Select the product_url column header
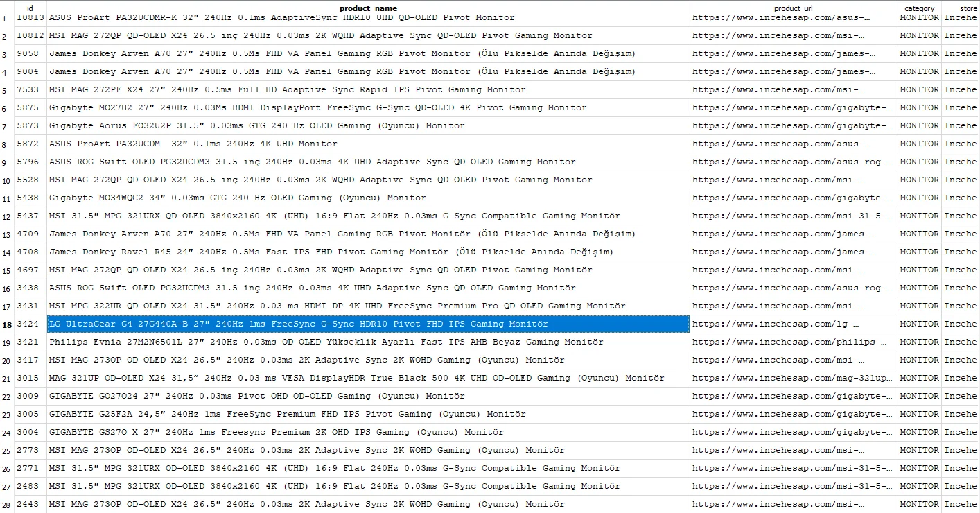Viewport: 980px width, 513px height. click(794, 8)
